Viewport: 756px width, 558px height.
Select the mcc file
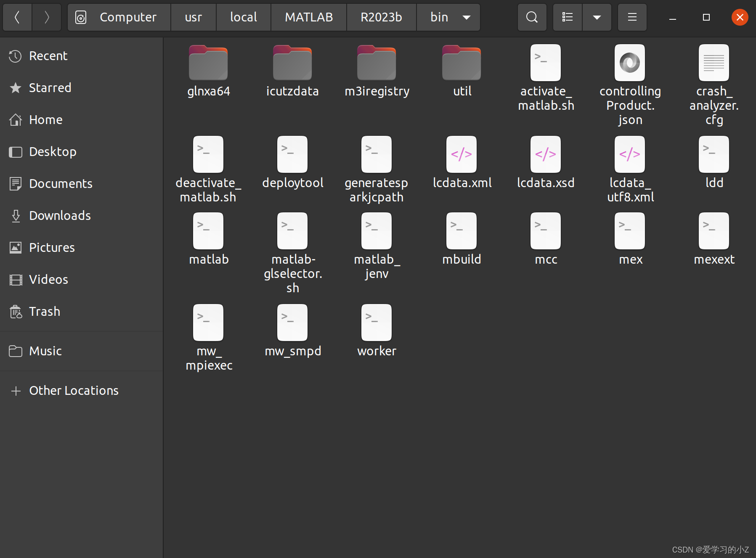tap(546, 239)
